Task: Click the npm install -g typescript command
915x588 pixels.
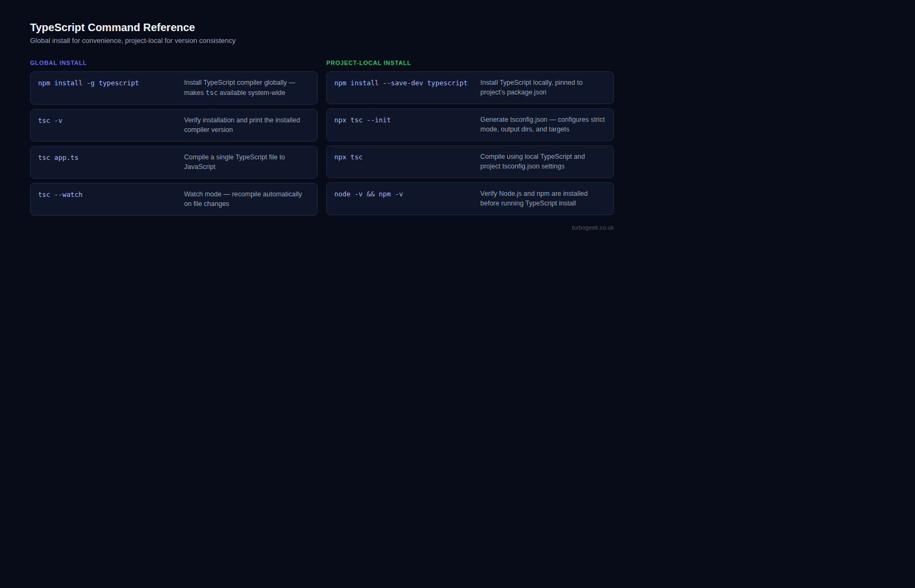Action: [89, 83]
